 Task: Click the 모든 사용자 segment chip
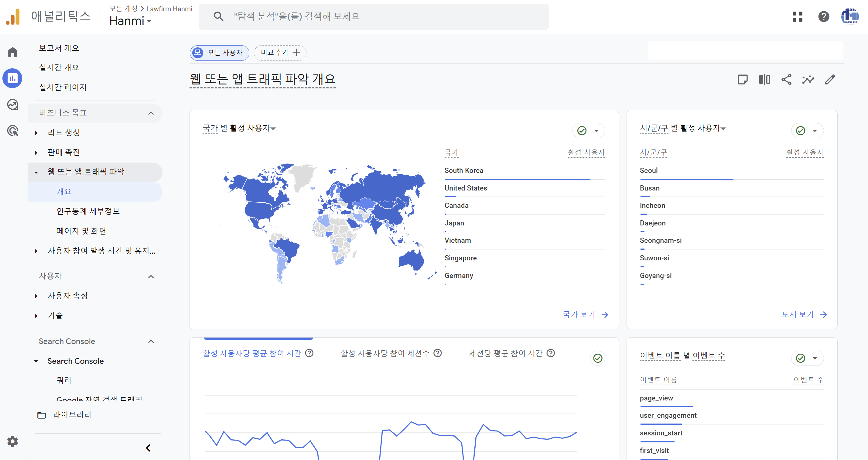click(219, 53)
